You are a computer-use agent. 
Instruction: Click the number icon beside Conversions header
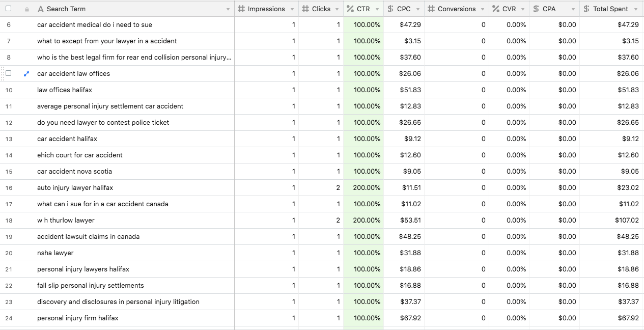pyautogui.click(x=431, y=9)
